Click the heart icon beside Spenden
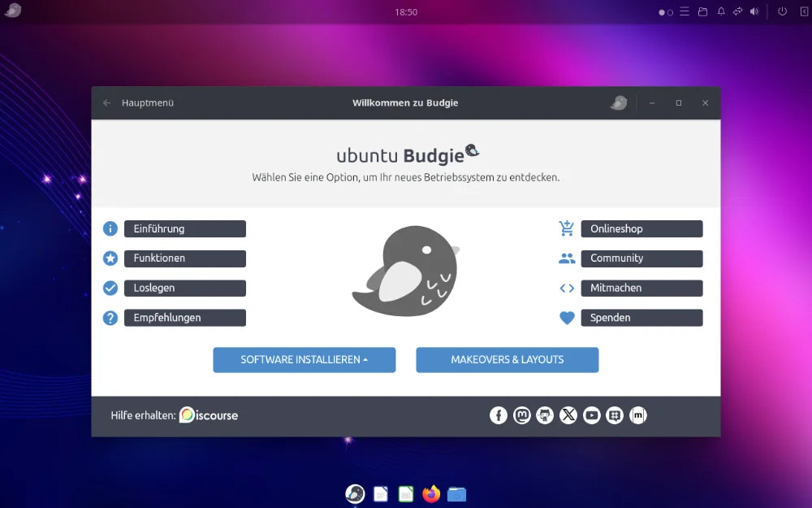 tap(567, 318)
